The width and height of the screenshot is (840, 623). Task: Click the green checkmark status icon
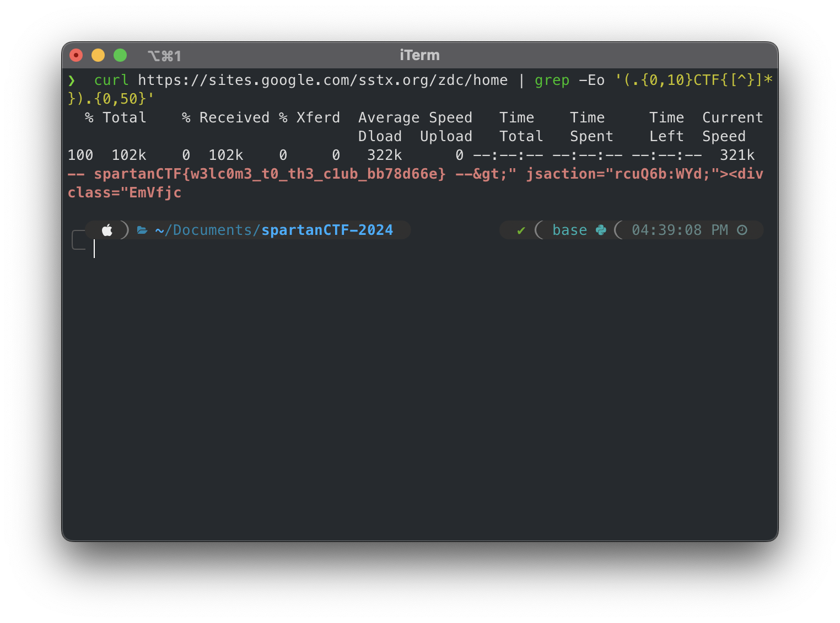(521, 230)
